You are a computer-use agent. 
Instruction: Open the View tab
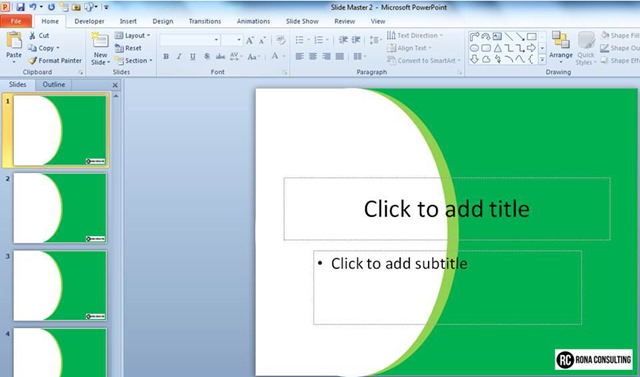click(378, 21)
